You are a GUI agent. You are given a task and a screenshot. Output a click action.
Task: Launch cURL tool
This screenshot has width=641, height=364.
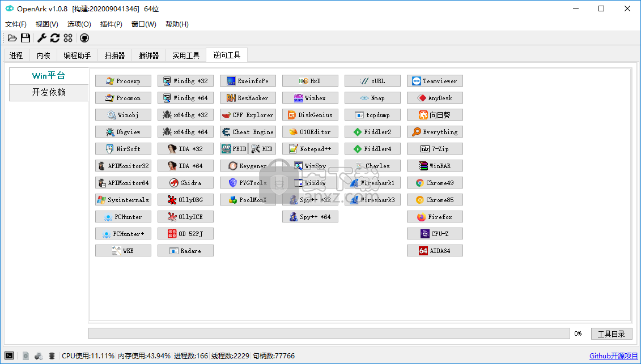[372, 81]
